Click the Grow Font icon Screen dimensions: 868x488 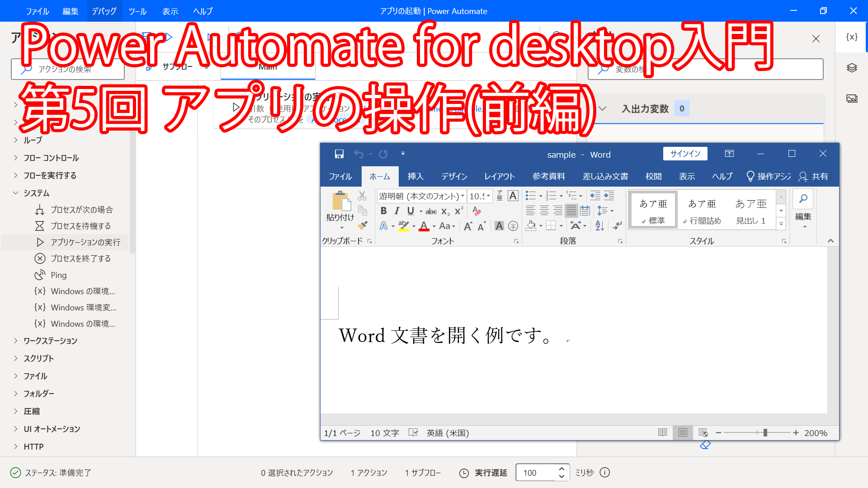468,226
